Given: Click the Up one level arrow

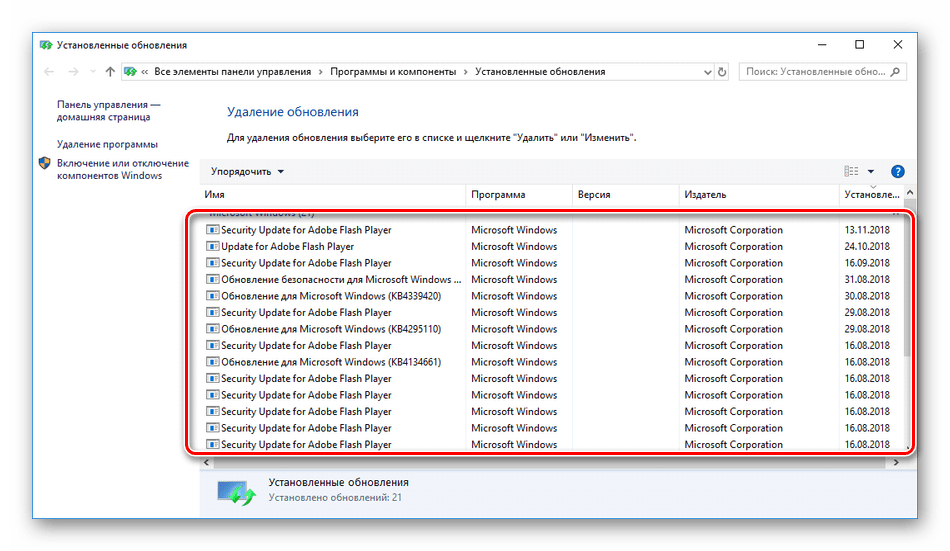Looking at the screenshot, I should point(110,72).
